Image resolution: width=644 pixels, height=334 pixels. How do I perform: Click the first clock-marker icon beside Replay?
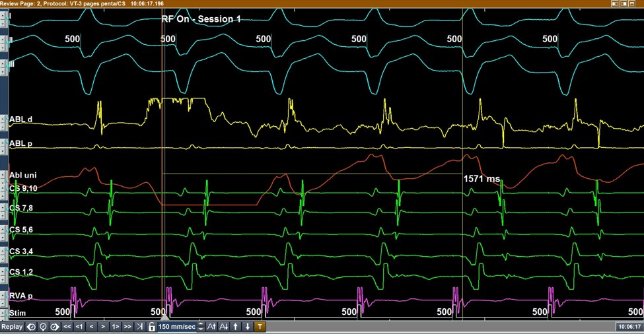tap(31, 327)
